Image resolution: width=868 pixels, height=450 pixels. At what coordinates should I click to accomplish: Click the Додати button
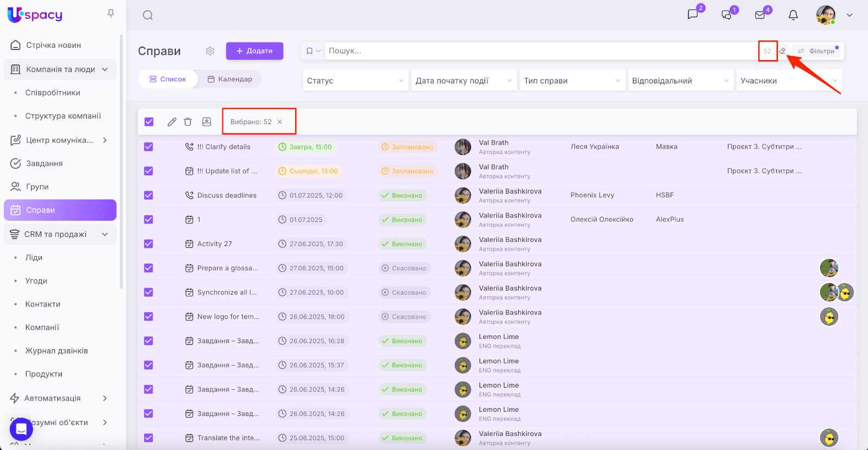point(254,51)
